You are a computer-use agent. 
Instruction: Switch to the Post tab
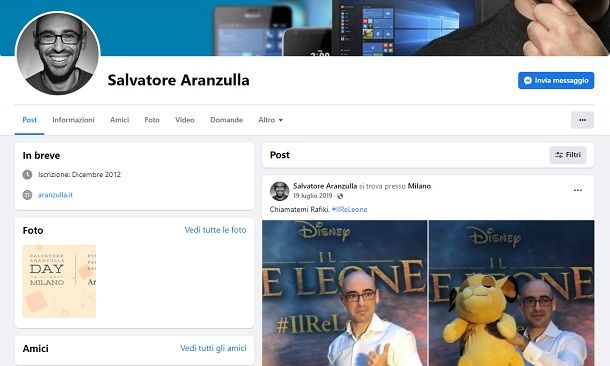[x=30, y=120]
